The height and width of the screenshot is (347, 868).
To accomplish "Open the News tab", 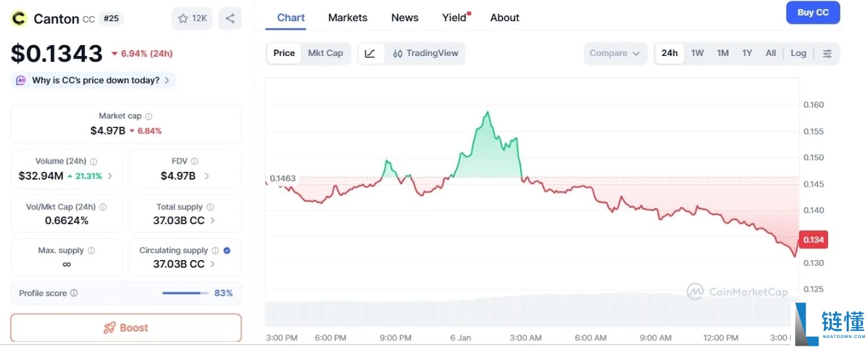I will coord(405,18).
